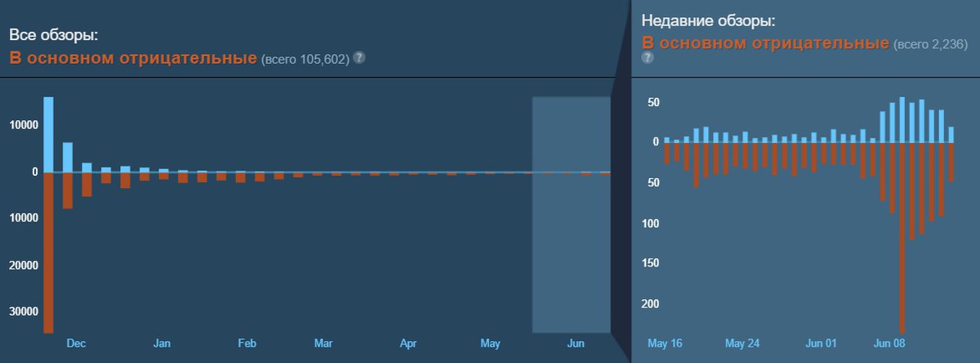Click the tallest blue bar in overall chart

[48, 134]
